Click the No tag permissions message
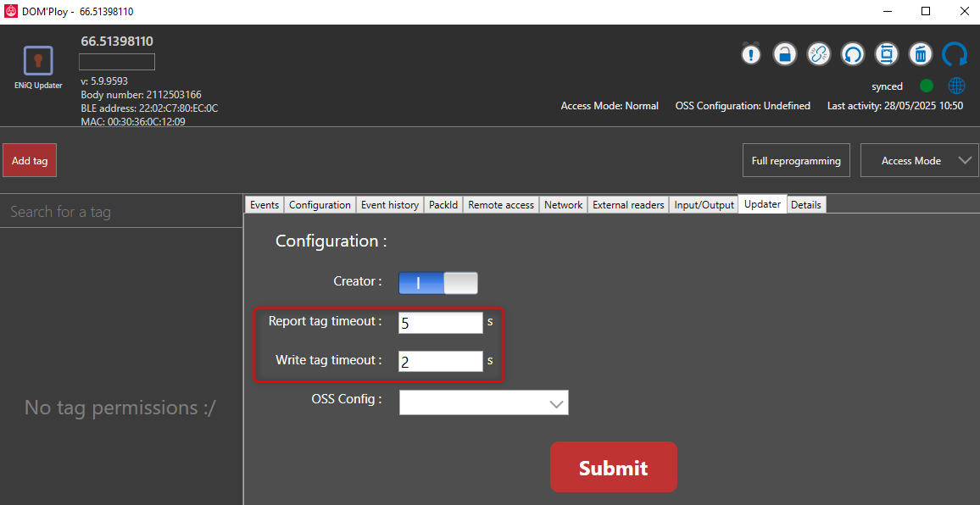Image resolution: width=980 pixels, height=505 pixels. (120, 408)
